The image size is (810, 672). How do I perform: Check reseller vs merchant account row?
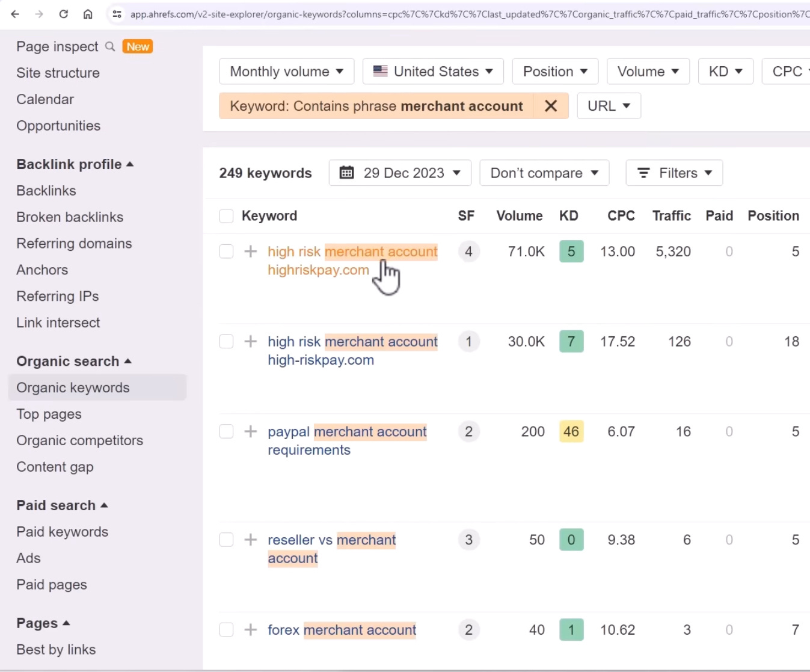[x=226, y=540]
